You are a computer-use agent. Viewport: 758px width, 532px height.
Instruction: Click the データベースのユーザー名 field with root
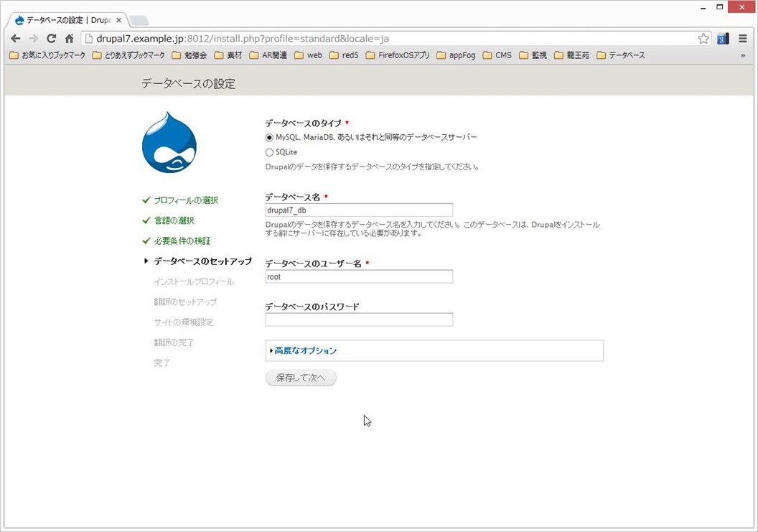click(359, 276)
